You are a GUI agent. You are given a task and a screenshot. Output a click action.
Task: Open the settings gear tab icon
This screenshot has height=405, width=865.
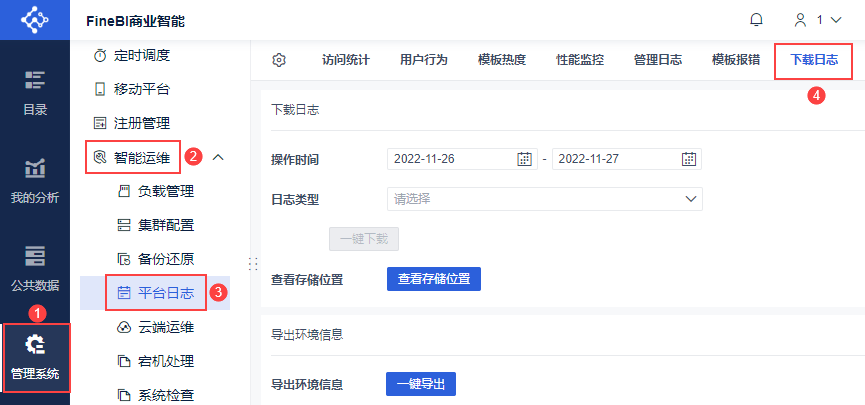pos(279,60)
